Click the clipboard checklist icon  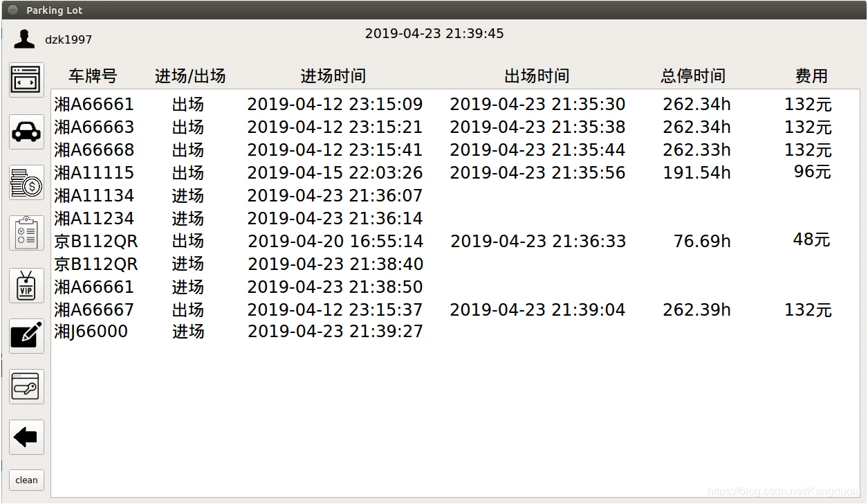(x=26, y=233)
